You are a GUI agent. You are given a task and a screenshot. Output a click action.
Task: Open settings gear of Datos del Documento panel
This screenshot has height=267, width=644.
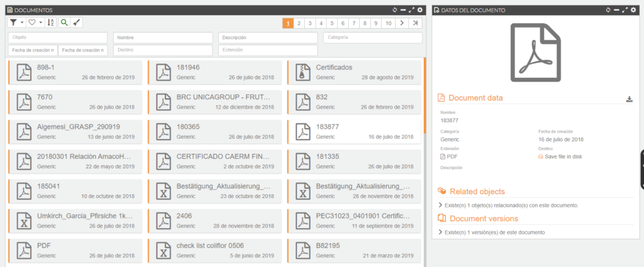coord(633,10)
